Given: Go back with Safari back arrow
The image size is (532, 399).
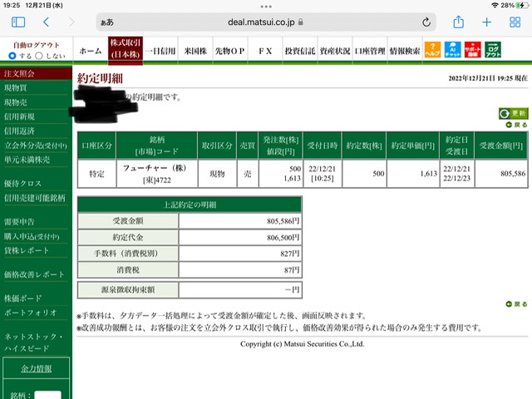Looking at the screenshot, I should coord(47,22).
